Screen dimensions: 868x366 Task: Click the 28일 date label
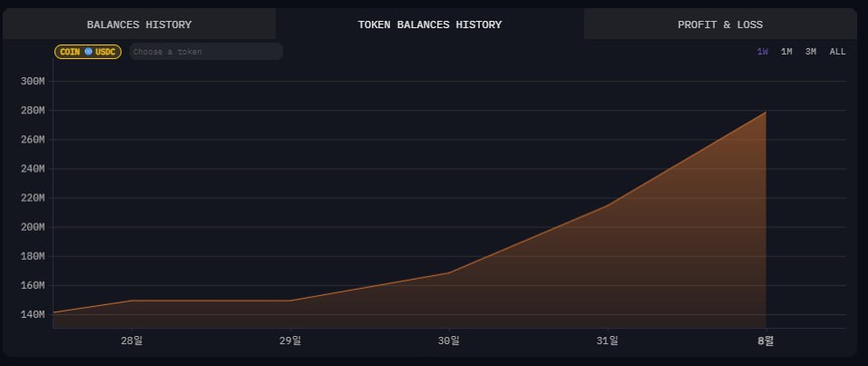[x=132, y=341]
